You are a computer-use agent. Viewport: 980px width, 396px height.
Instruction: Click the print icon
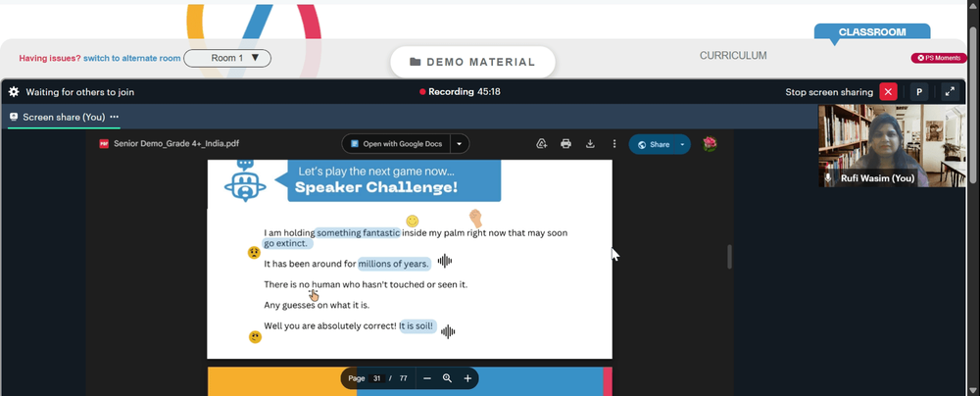pos(566,144)
